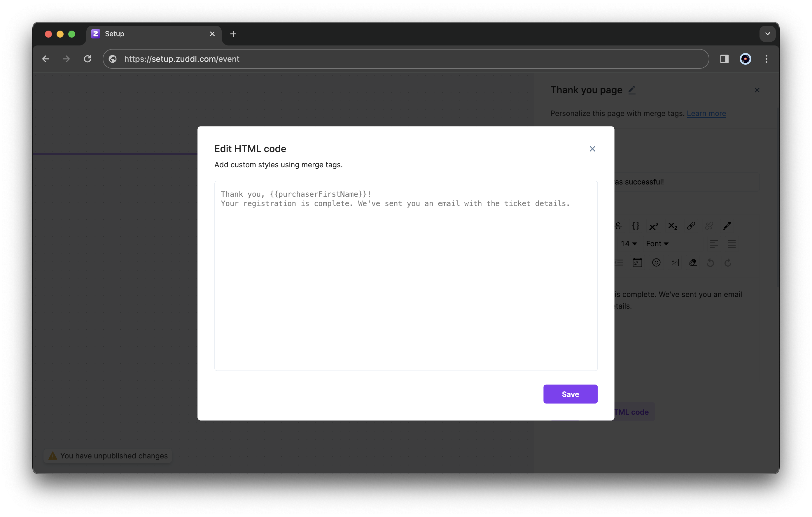Open the browser three-dot menu
The image size is (812, 517).
[766, 59]
